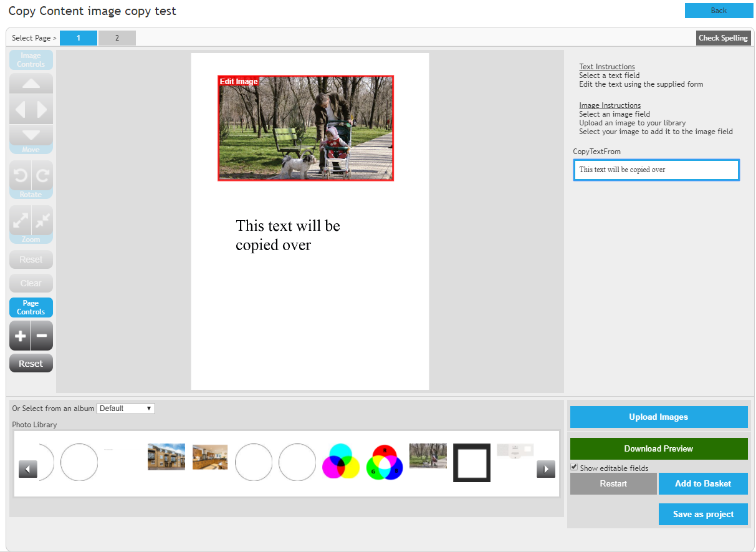Click the zoom in arrows icon
Viewport: 756px width, 552px height.
point(21,220)
